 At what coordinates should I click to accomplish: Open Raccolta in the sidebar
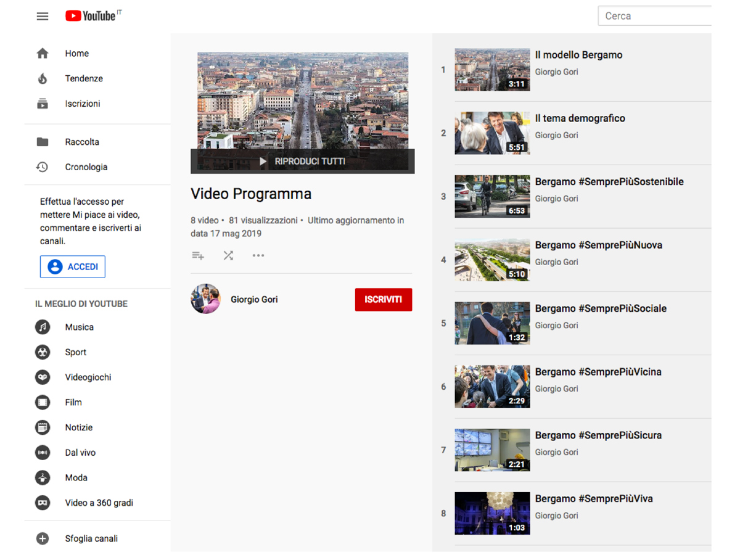pyautogui.click(x=82, y=142)
